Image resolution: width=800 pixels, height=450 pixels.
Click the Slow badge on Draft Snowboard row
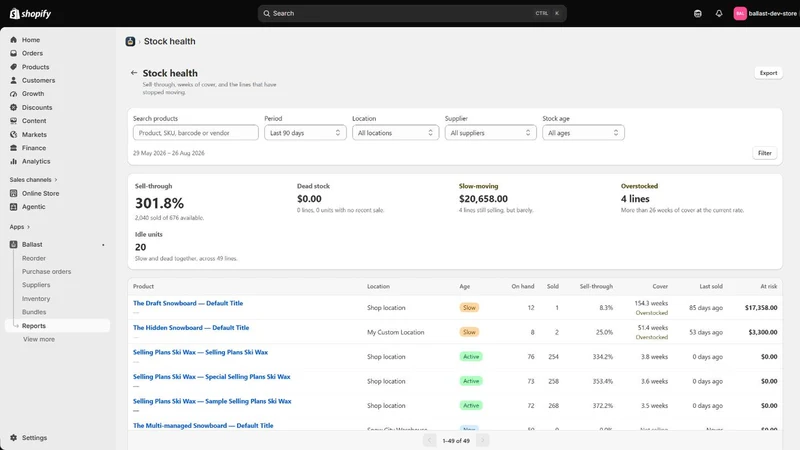pyautogui.click(x=469, y=308)
